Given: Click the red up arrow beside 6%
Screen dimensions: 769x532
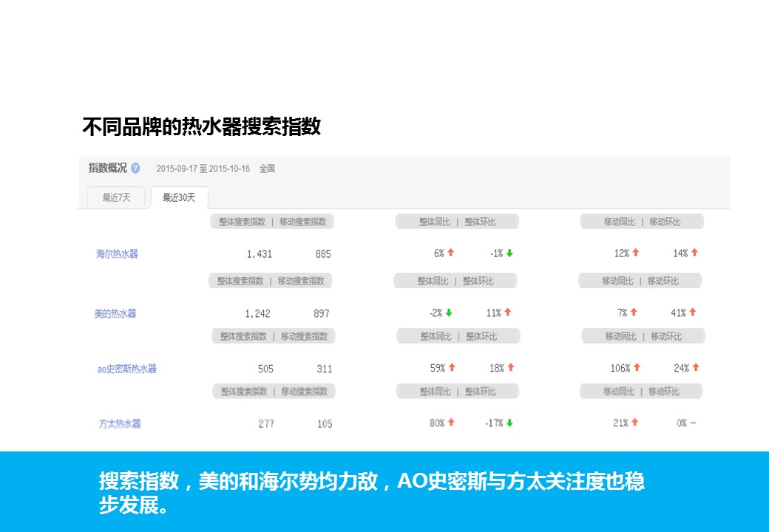Looking at the screenshot, I should coord(451,252).
